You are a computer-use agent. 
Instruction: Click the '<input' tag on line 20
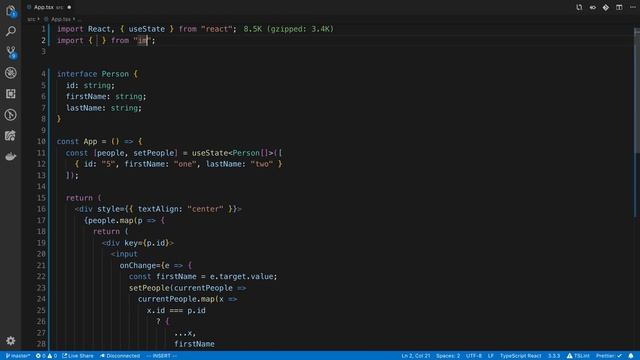[x=124, y=254]
